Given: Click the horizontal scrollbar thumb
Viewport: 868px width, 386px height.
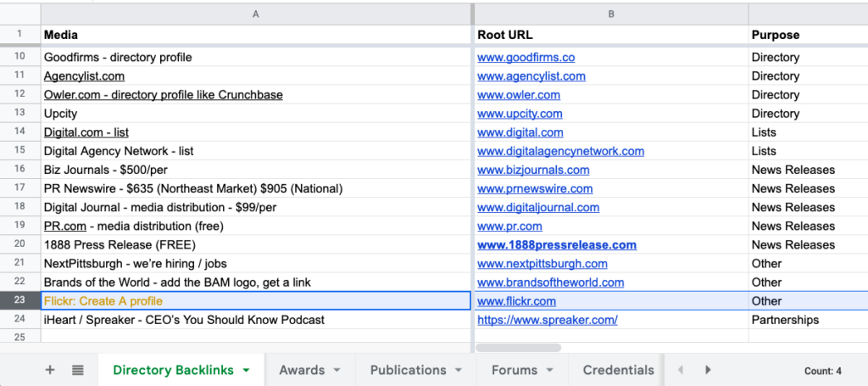Looking at the screenshot, I should click(x=519, y=348).
